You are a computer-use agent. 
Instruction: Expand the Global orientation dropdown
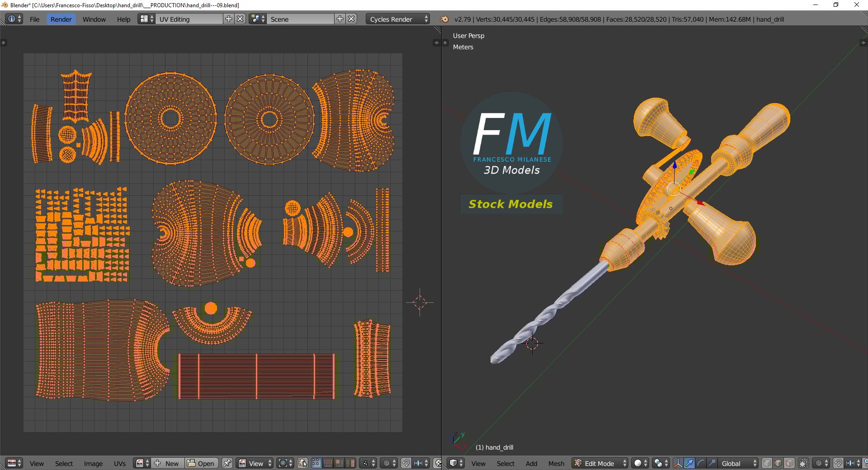[738, 463]
